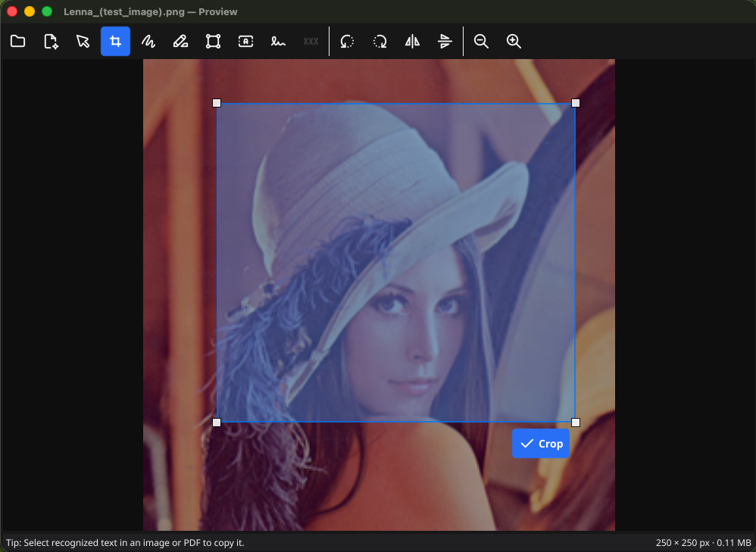756x552 pixels.
Task: Grab the bottom-left crop handle
Action: tap(217, 423)
